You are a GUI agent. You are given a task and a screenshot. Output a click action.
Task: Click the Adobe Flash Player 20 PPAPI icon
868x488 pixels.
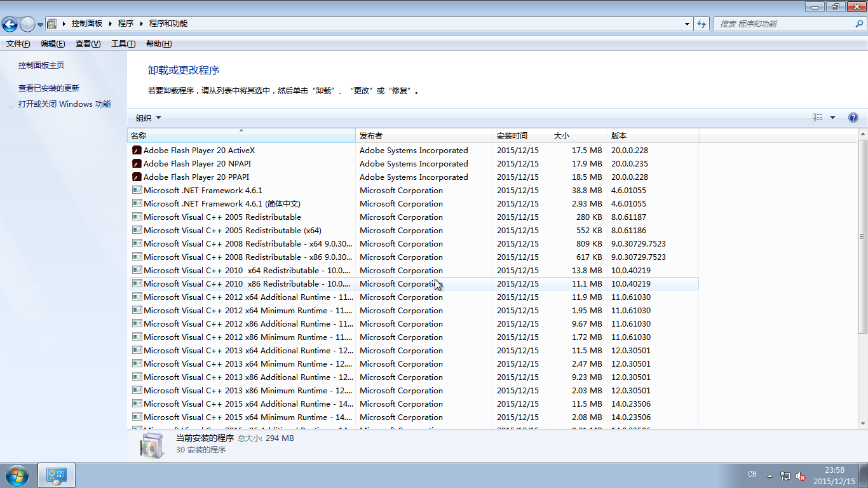pyautogui.click(x=137, y=177)
